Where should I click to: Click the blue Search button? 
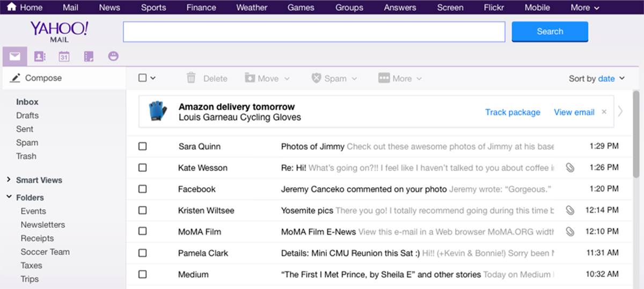550,31
